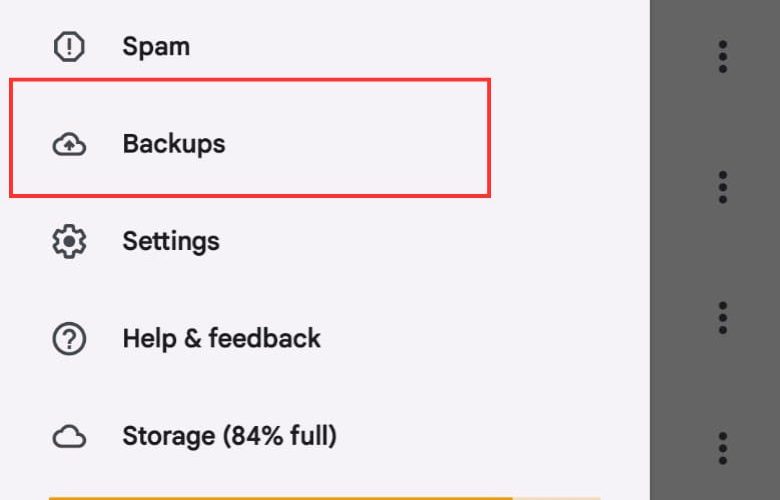Viewport: 780px width, 500px height.
Task: Click the 84% full percentage text
Action: [279, 436]
